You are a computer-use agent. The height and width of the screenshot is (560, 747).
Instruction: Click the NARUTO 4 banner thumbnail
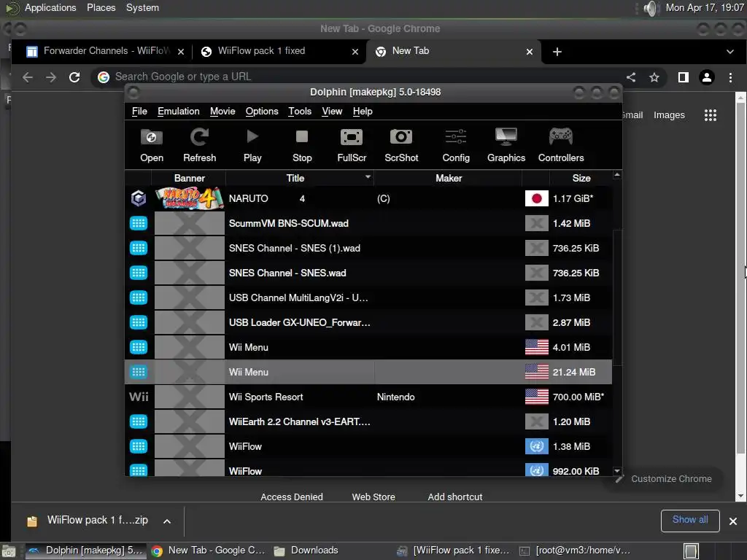pyautogui.click(x=189, y=198)
